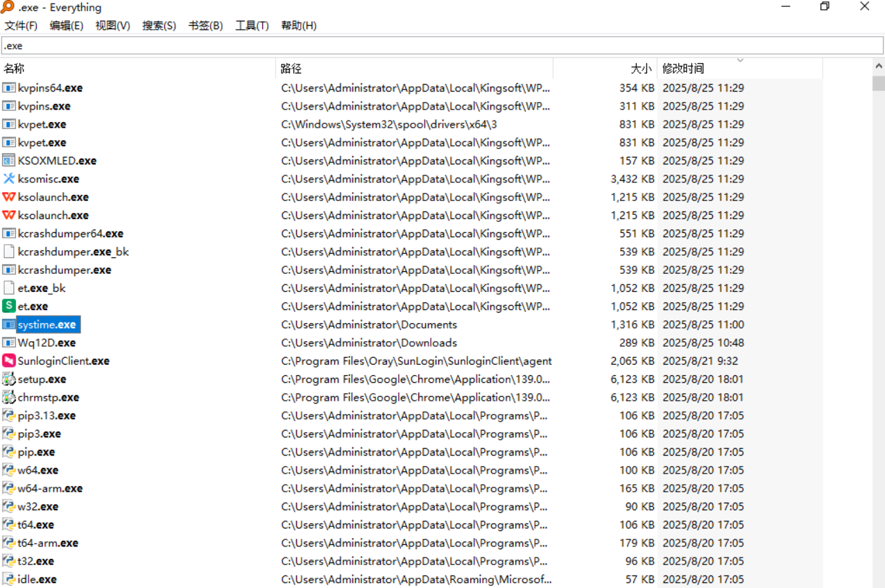Click path C:\Users\Administrator\Documents
885x588 pixels.
tap(369, 325)
